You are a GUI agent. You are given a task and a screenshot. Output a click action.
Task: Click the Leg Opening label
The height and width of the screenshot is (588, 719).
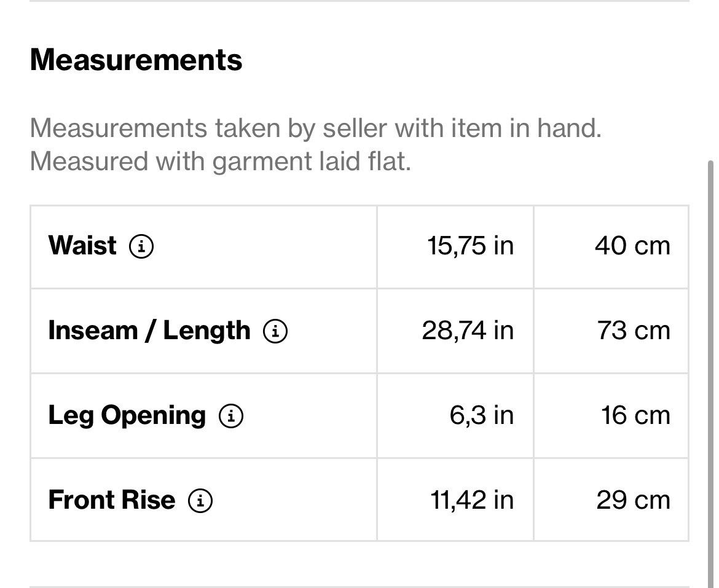point(127,416)
